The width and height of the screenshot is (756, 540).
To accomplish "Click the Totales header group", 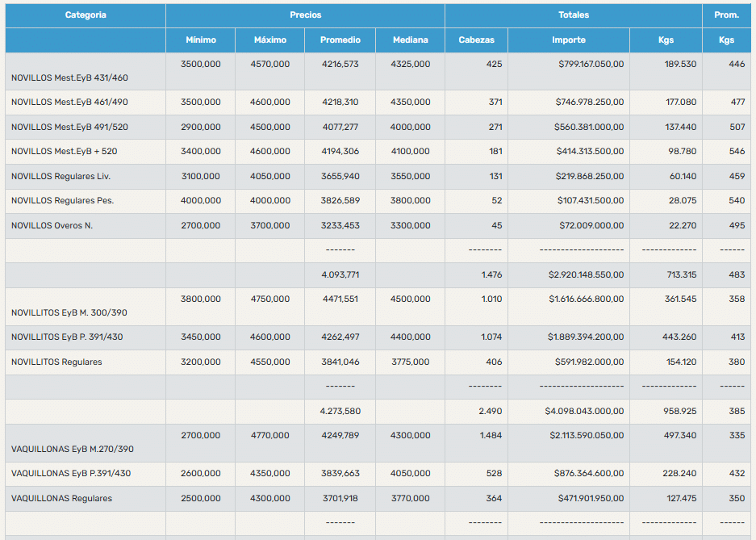I will point(573,15).
